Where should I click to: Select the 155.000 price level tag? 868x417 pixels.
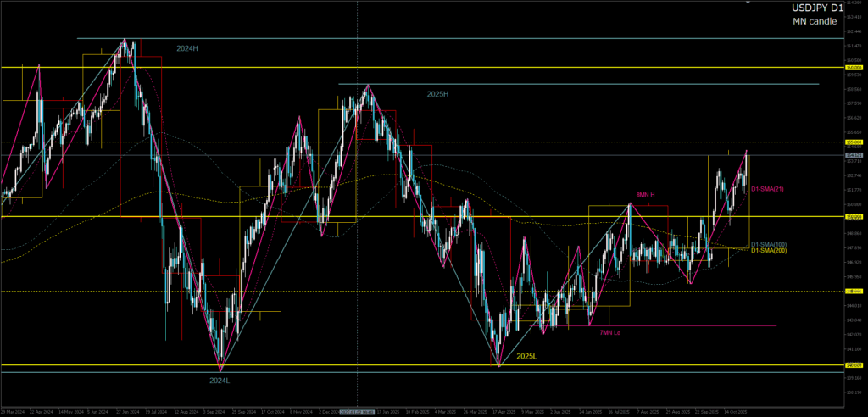pyautogui.click(x=854, y=142)
